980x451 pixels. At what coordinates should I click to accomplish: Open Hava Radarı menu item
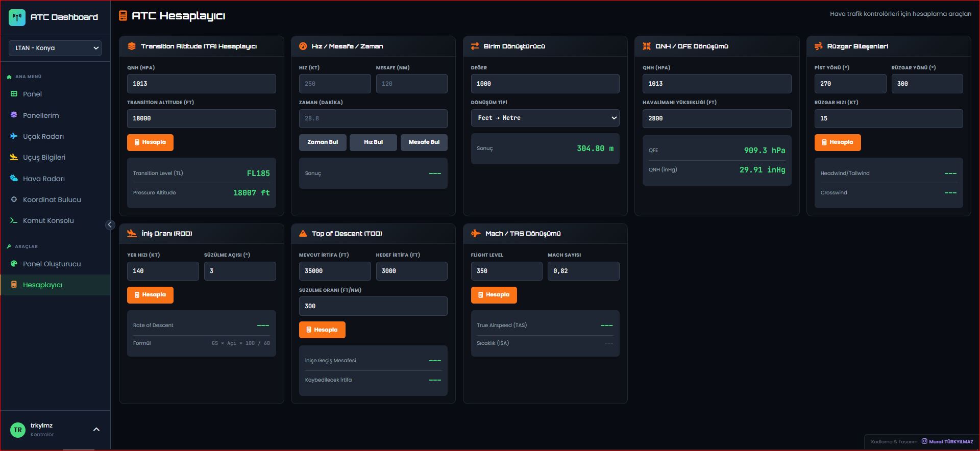pyautogui.click(x=55, y=179)
